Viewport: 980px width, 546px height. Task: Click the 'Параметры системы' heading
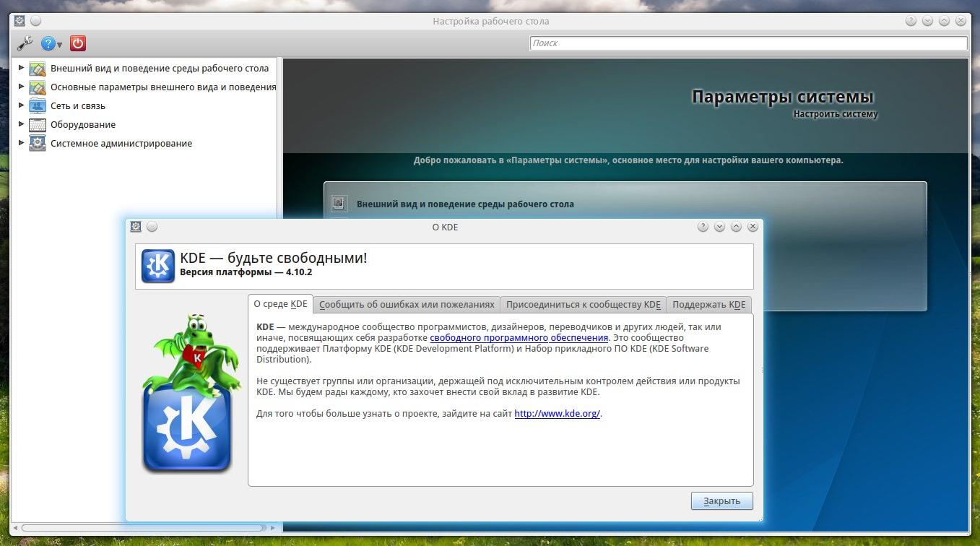point(783,97)
